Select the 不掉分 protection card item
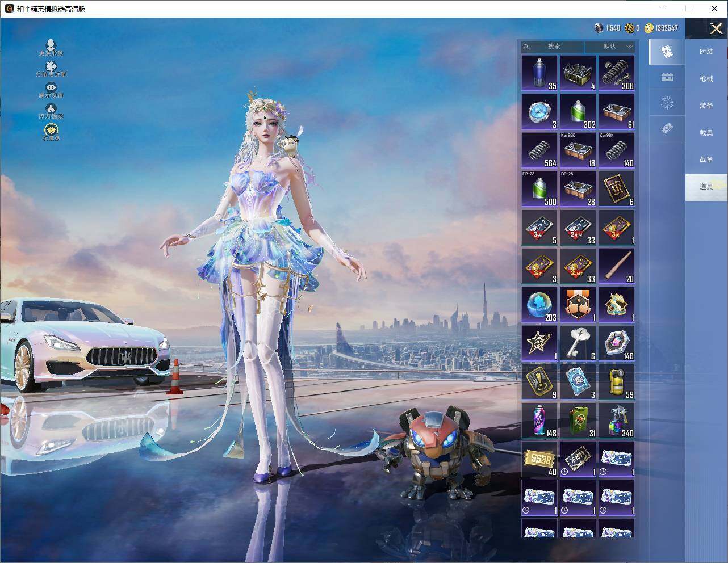The image size is (728, 563). pos(578,459)
